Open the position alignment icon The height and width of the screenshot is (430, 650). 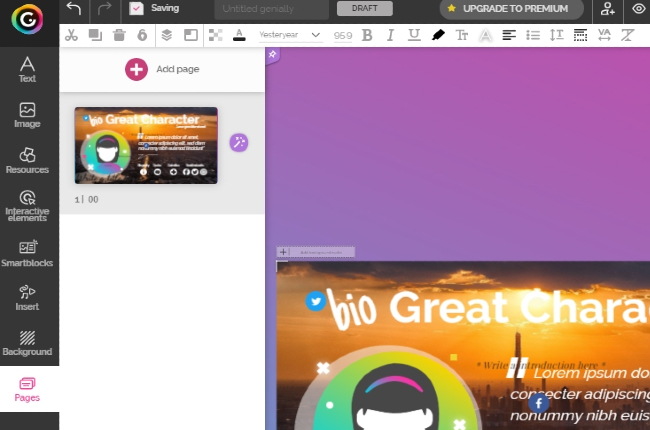click(x=191, y=35)
